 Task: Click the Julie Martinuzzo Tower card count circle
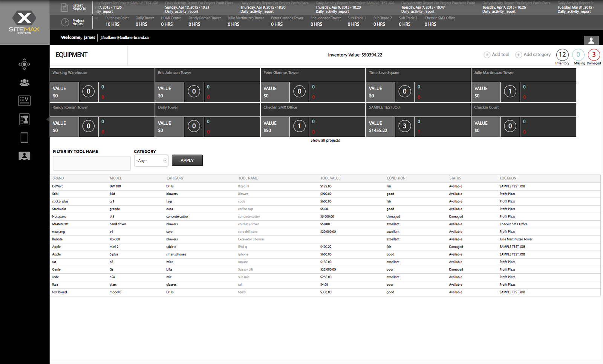pyautogui.click(x=510, y=91)
